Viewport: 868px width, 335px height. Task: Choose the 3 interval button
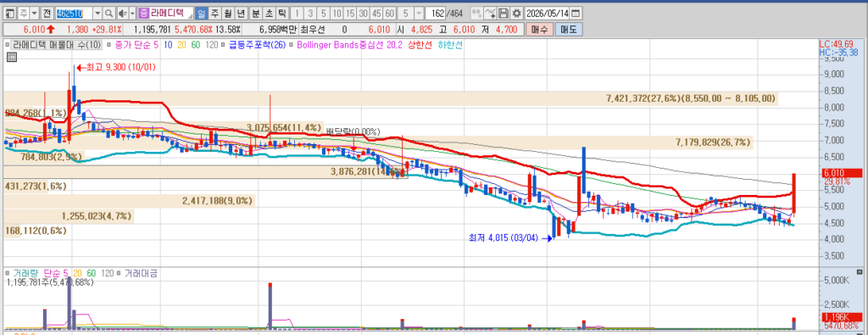point(310,14)
